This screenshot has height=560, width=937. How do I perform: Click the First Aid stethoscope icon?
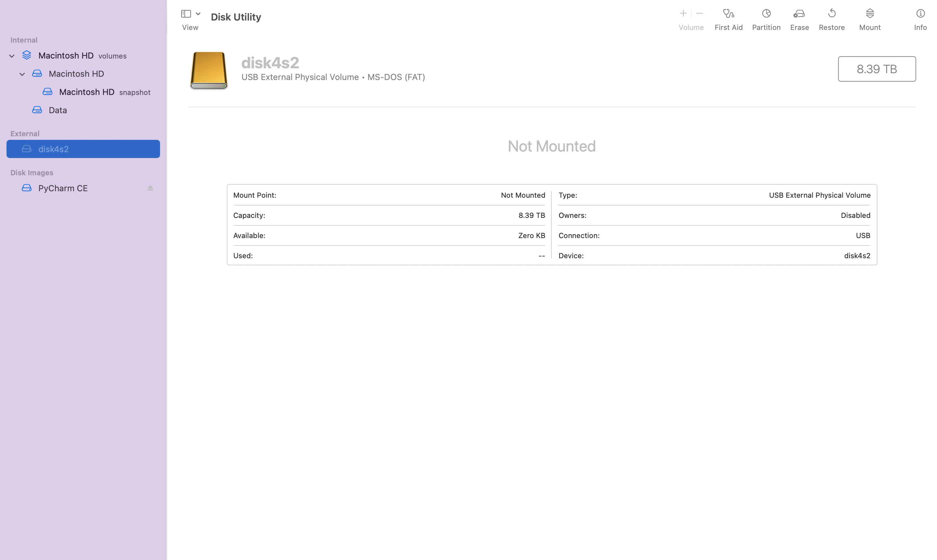[x=728, y=14]
